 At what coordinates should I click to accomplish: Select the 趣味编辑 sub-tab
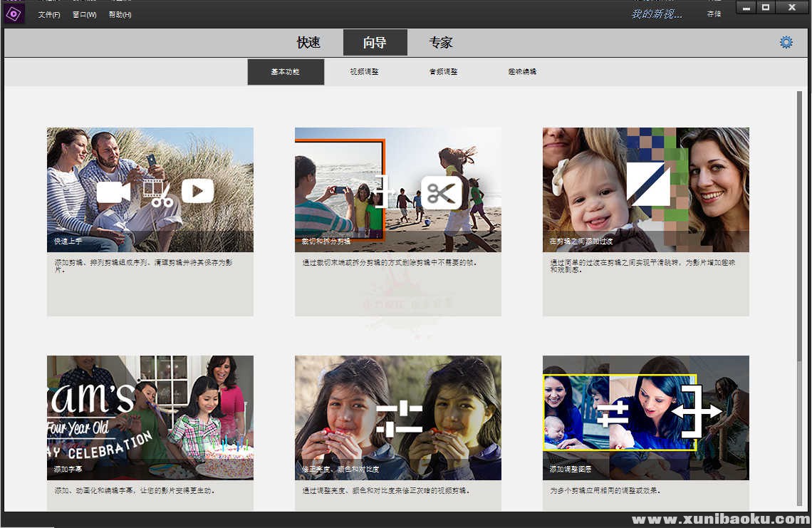pyautogui.click(x=522, y=72)
